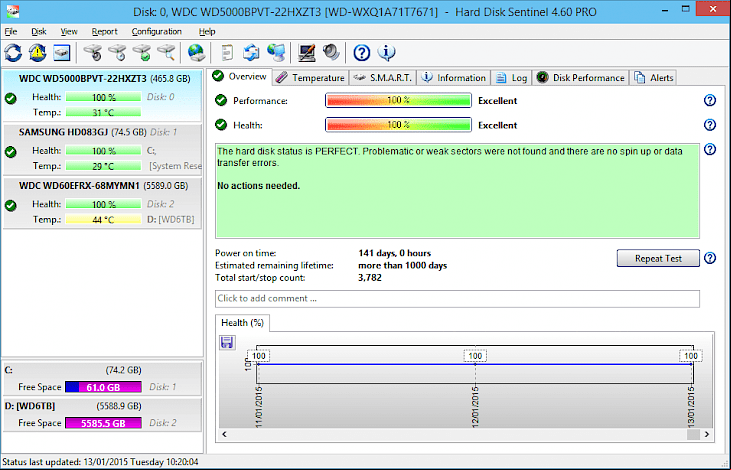The height and width of the screenshot is (470, 731).
Task: Click the speaker sound toolbar icon
Action: click(331, 53)
